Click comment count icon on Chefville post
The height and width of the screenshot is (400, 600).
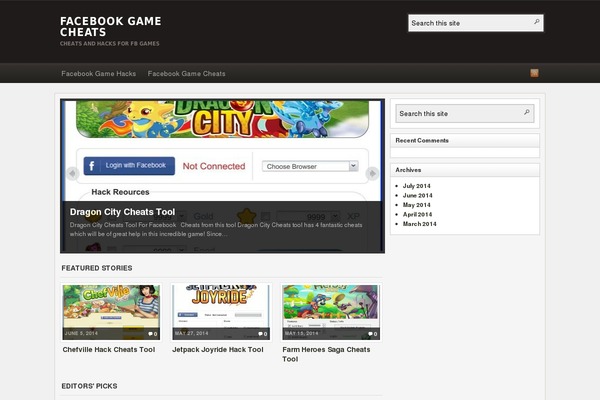click(153, 334)
